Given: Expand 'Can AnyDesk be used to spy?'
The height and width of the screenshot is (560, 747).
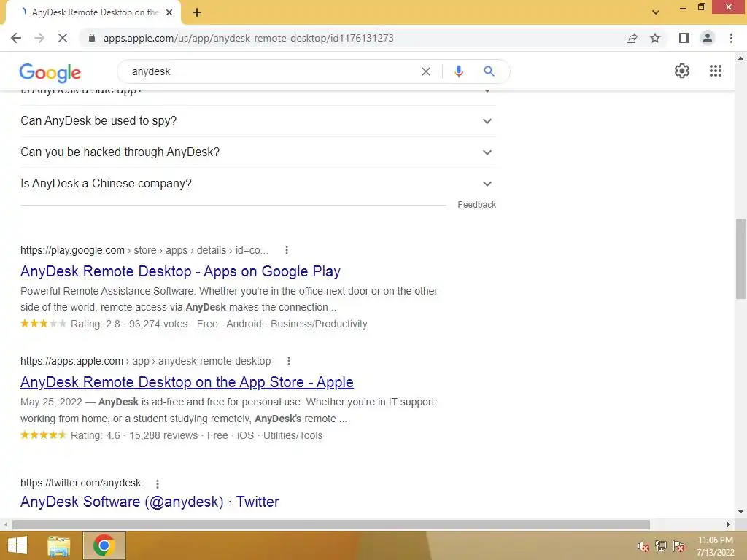Looking at the screenshot, I should tap(258, 121).
